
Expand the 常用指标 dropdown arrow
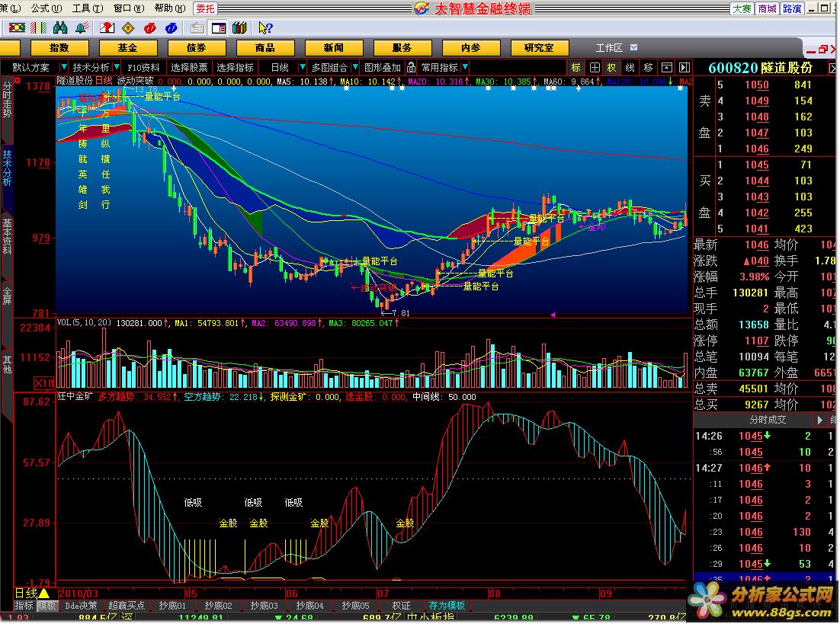click(x=464, y=67)
